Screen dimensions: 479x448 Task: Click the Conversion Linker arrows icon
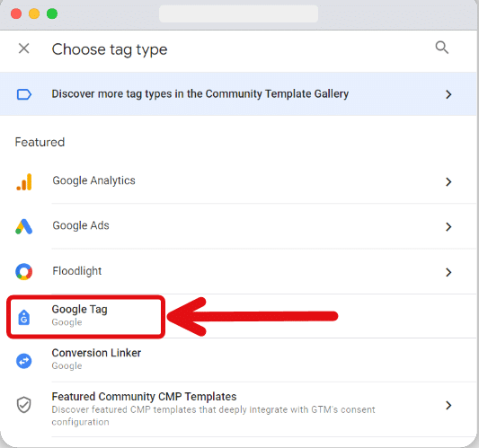click(x=24, y=361)
